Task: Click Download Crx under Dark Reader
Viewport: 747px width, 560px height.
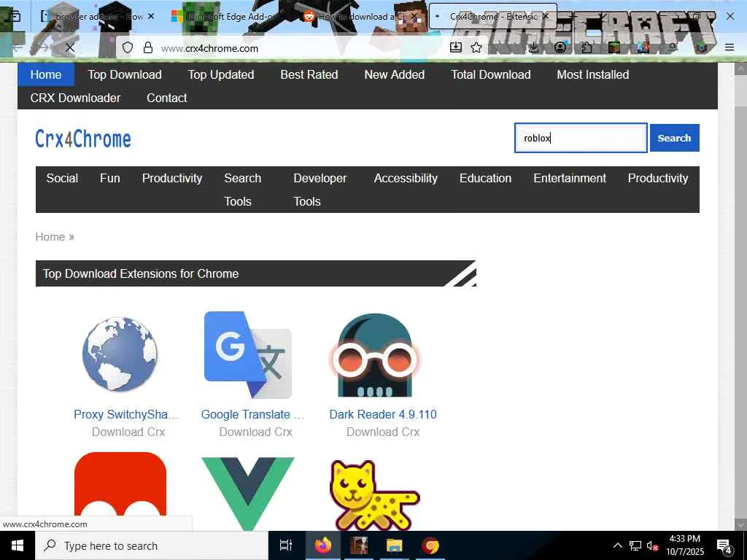Action: click(383, 432)
